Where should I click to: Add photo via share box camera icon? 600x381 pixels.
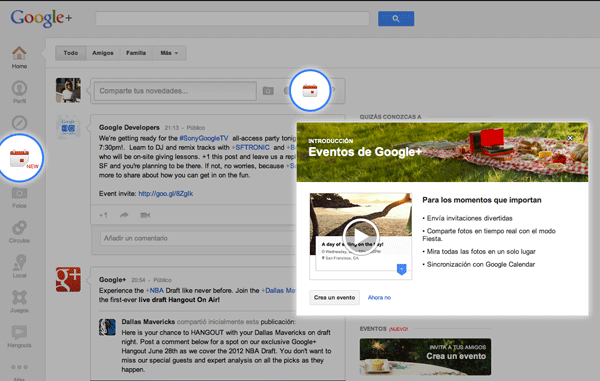click(268, 91)
